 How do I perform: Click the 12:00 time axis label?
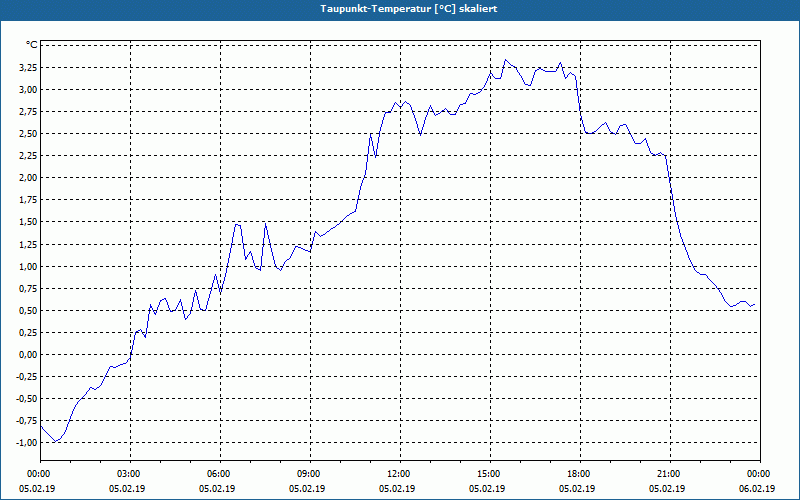(x=400, y=474)
